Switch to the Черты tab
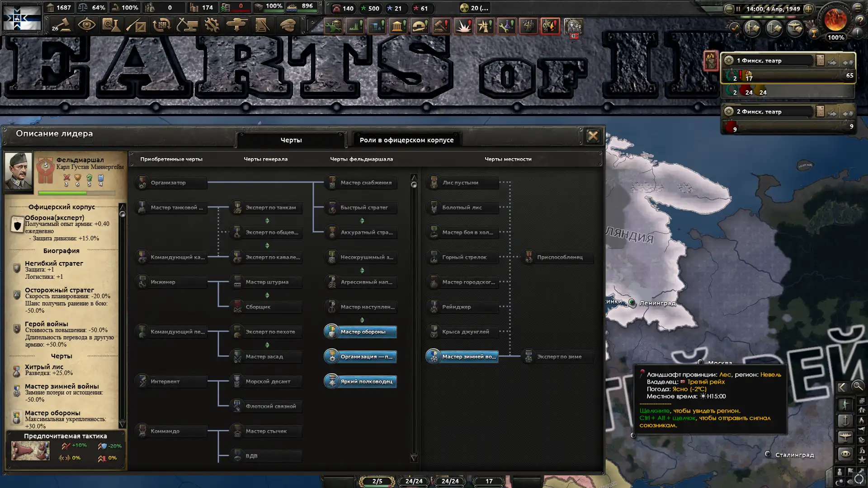 [x=291, y=140]
